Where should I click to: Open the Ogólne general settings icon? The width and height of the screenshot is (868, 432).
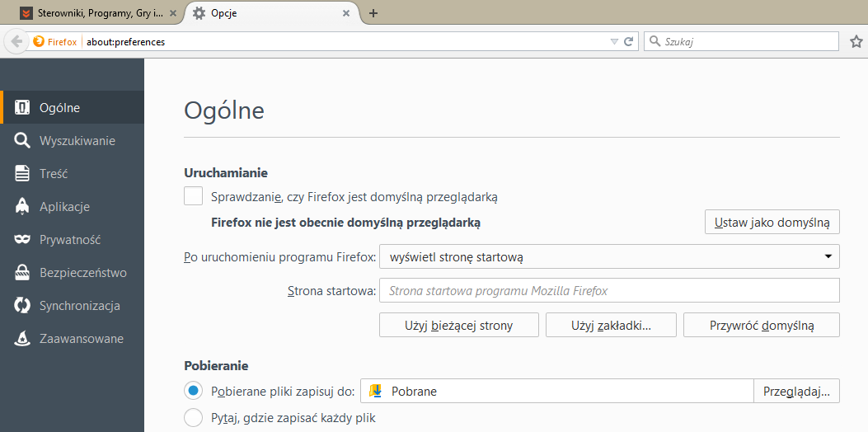(22, 108)
